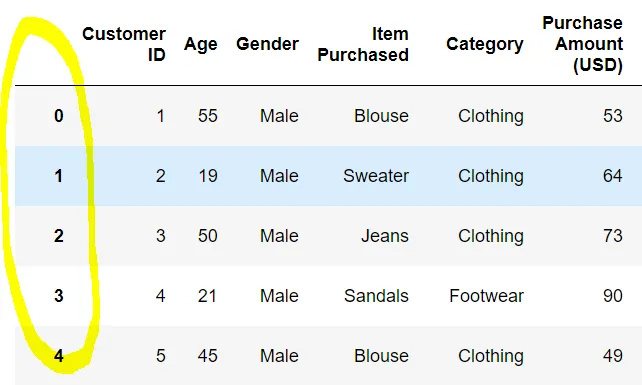
Task: Click the Customer ID column header
Action: [x=124, y=44]
